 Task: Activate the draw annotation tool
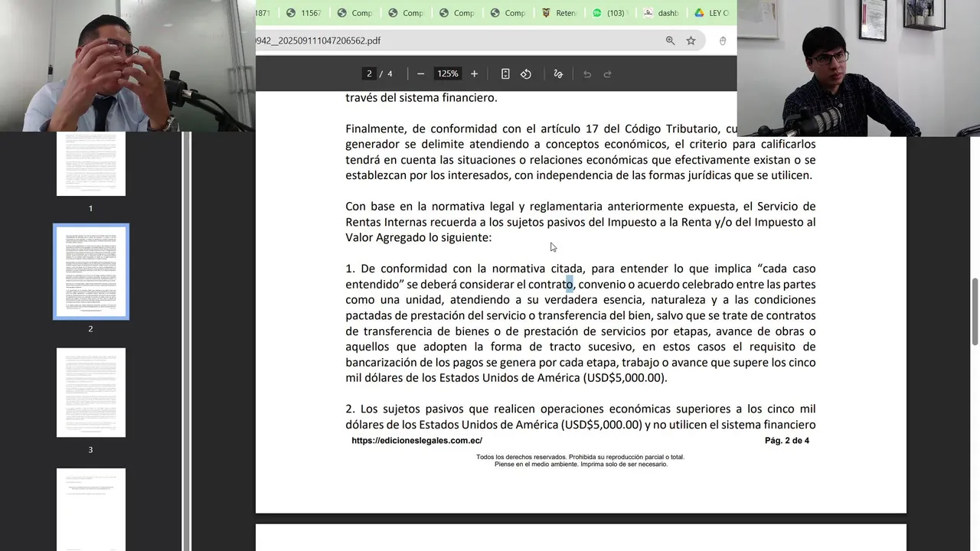pyautogui.click(x=558, y=73)
